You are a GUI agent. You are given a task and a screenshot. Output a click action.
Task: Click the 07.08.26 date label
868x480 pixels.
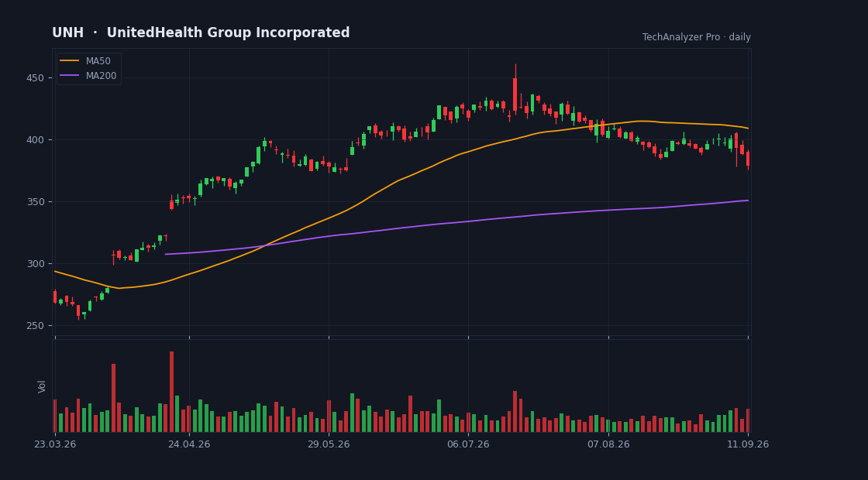pos(608,444)
